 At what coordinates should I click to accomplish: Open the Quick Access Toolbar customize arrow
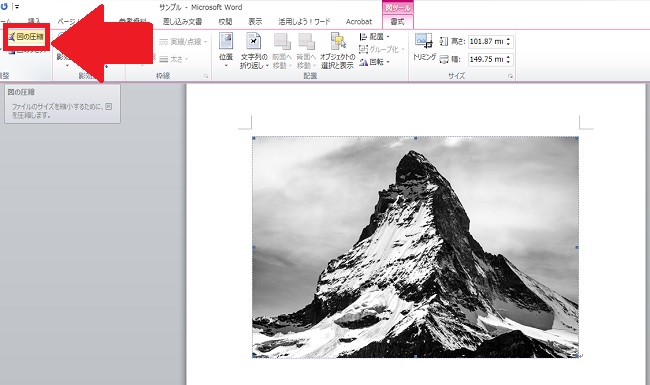pos(17,7)
